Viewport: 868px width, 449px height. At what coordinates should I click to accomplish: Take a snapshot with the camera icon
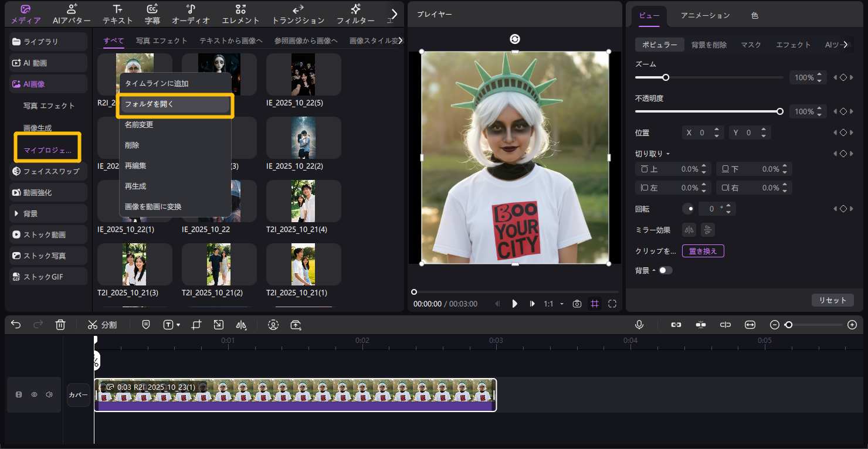pos(577,304)
